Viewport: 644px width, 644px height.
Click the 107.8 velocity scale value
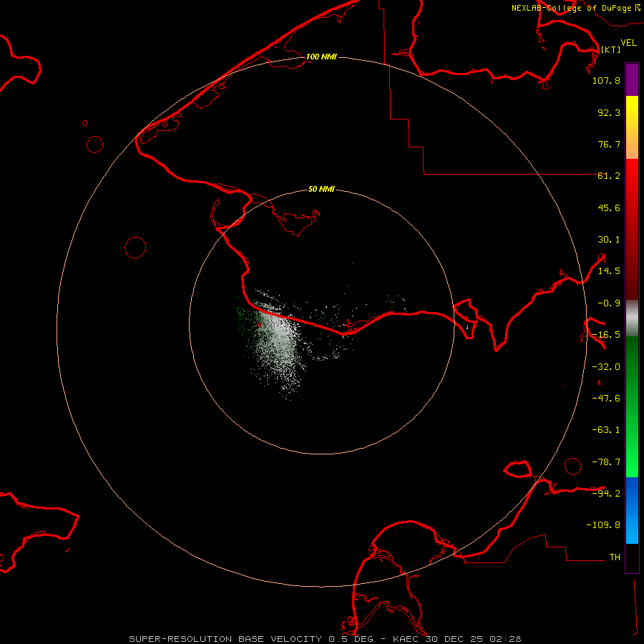[606, 80]
